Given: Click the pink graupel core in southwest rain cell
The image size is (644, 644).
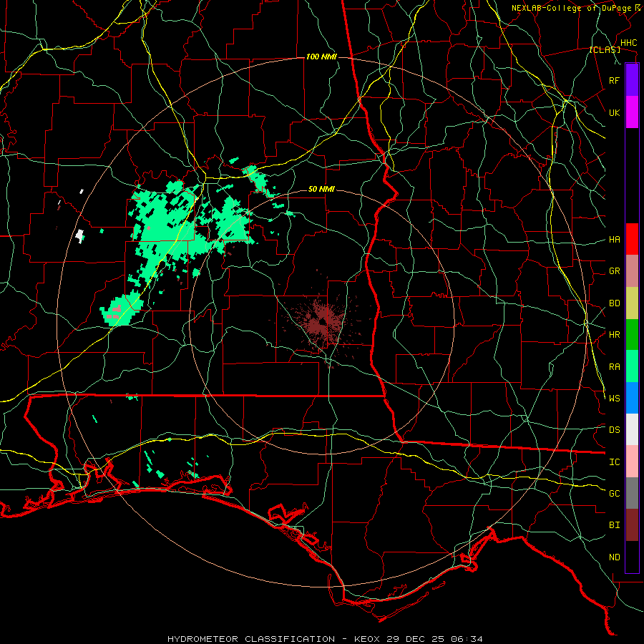Looking at the screenshot, I should point(115,312).
